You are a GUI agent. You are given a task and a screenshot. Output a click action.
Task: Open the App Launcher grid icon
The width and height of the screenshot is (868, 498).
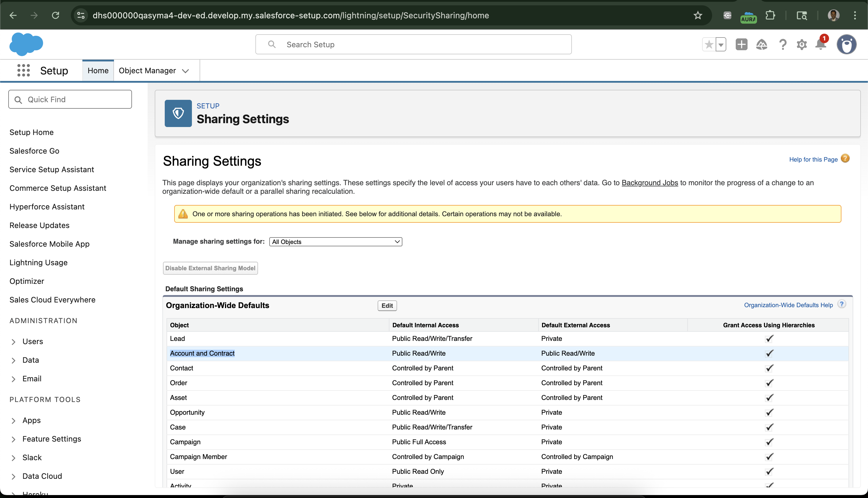(23, 71)
